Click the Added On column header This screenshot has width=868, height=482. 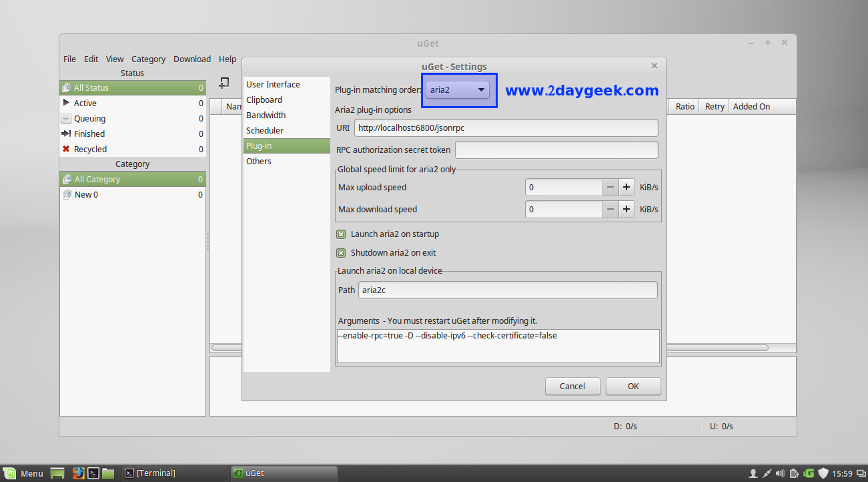coord(763,106)
